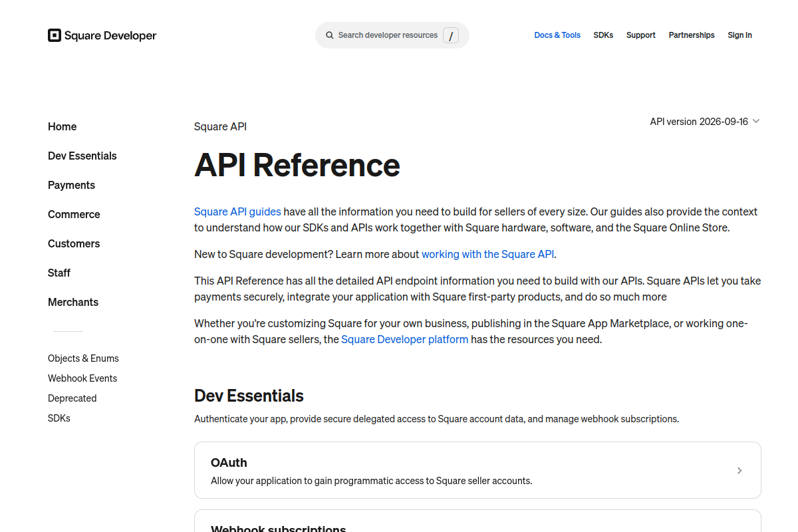Open Partnerships in top navigation
Viewport: 798px width, 532px height.
pyautogui.click(x=692, y=35)
